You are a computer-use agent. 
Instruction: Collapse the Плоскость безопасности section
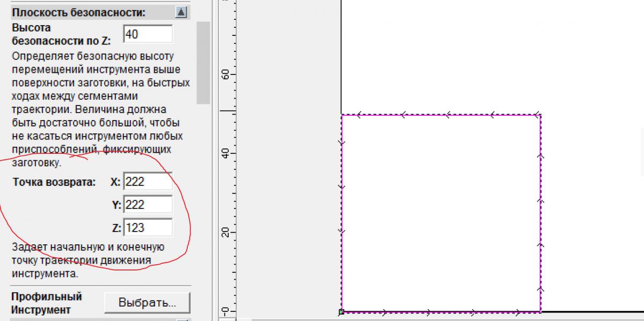pos(181,12)
